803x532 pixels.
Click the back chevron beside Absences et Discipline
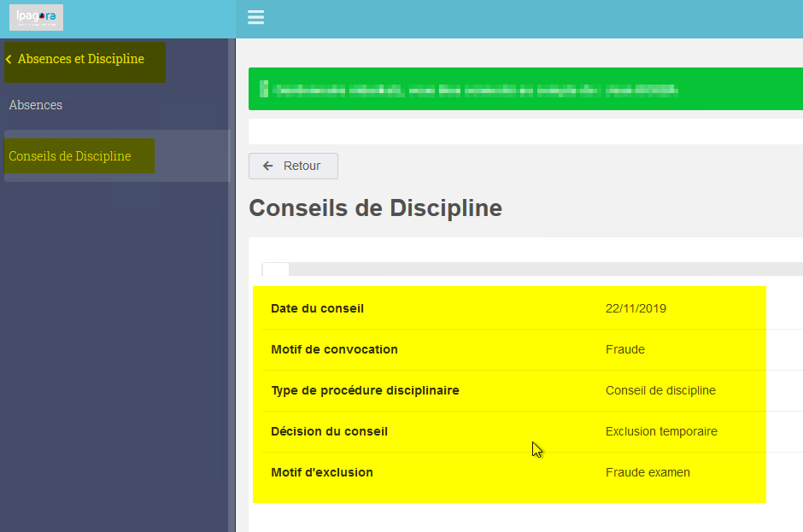pyautogui.click(x=9, y=60)
